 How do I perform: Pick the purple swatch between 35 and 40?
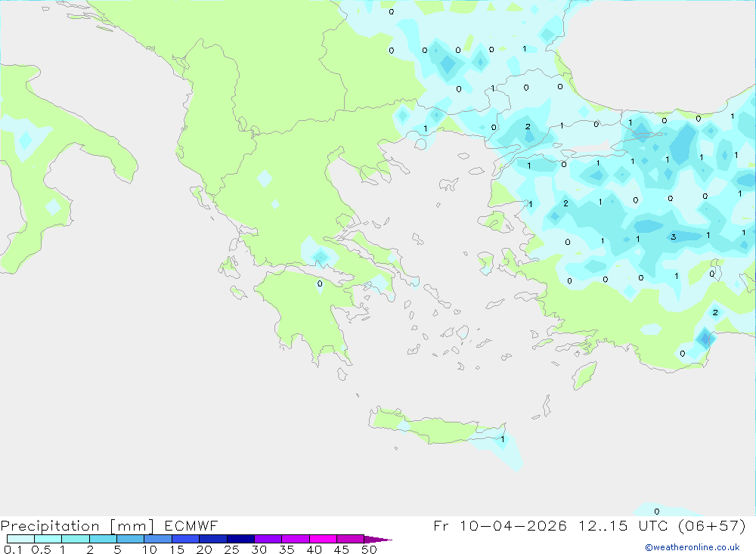coord(296,539)
